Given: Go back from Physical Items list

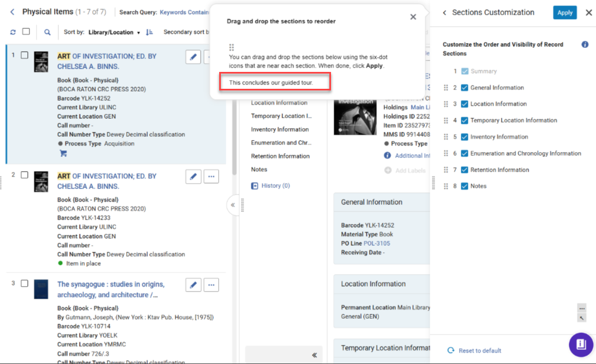Looking at the screenshot, I should [x=13, y=12].
